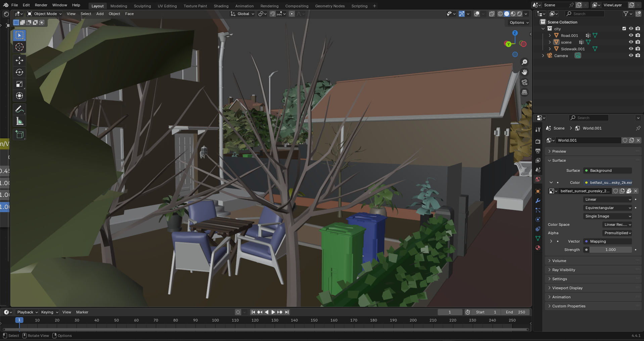This screenshot has width=644, height=341.
Task: Toggle camera view in viewport
Action: pyautogui.click(x=524, y=82)
